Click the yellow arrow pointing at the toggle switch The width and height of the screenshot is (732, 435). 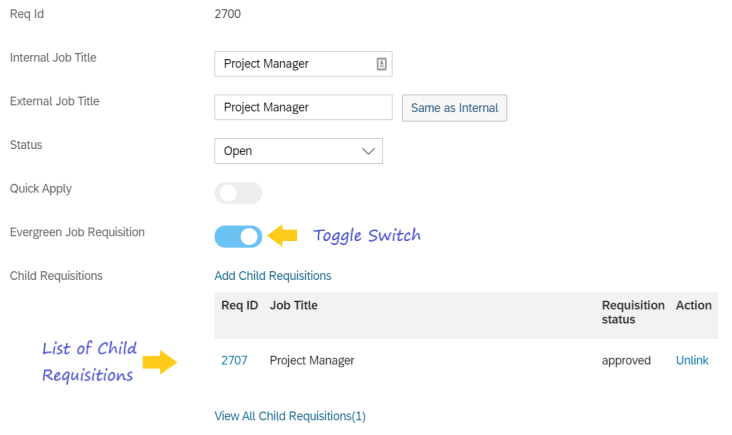285,236
